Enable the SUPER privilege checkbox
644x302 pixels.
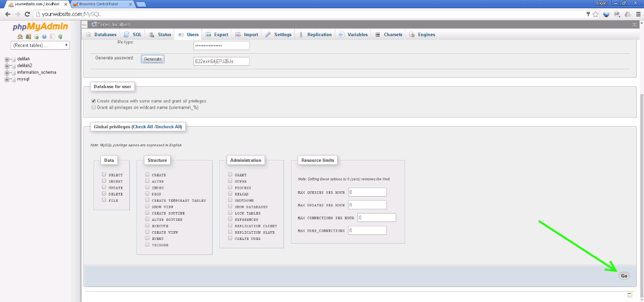pos(230,181)
